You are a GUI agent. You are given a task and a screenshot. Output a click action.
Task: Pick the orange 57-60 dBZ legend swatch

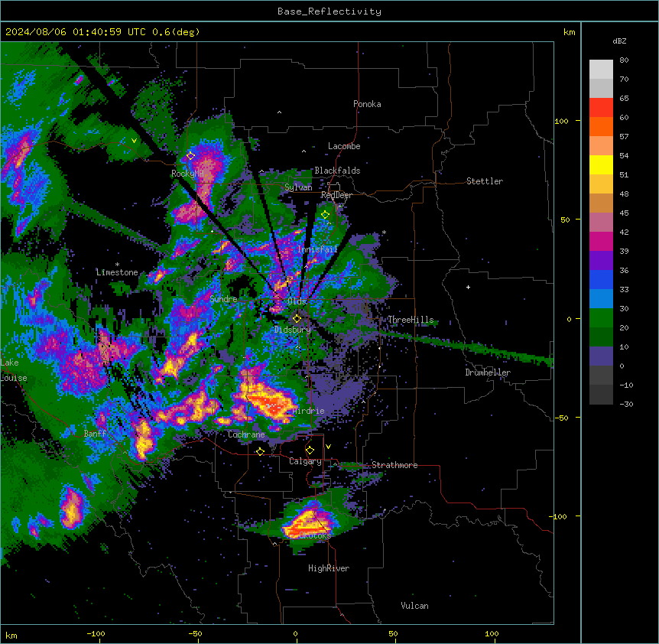pyautogui.click(x=601, y=126)
